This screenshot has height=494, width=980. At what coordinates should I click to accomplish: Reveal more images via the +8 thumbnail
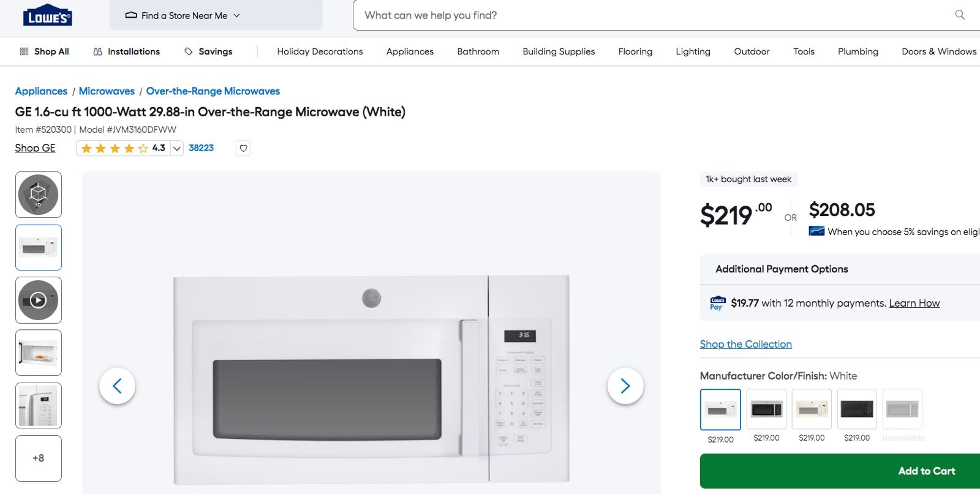pos(38,458)
